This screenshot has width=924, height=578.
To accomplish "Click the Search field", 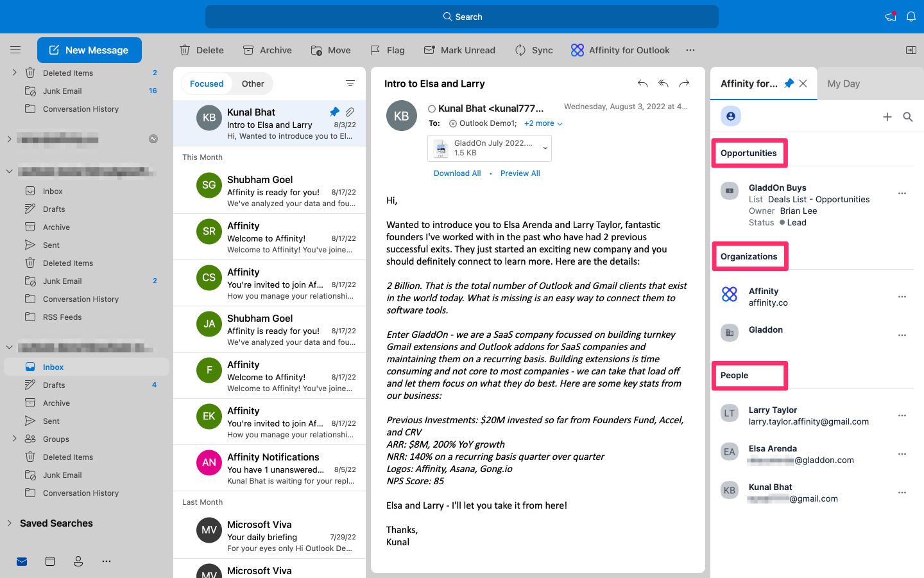I will [x=462, y=17].
